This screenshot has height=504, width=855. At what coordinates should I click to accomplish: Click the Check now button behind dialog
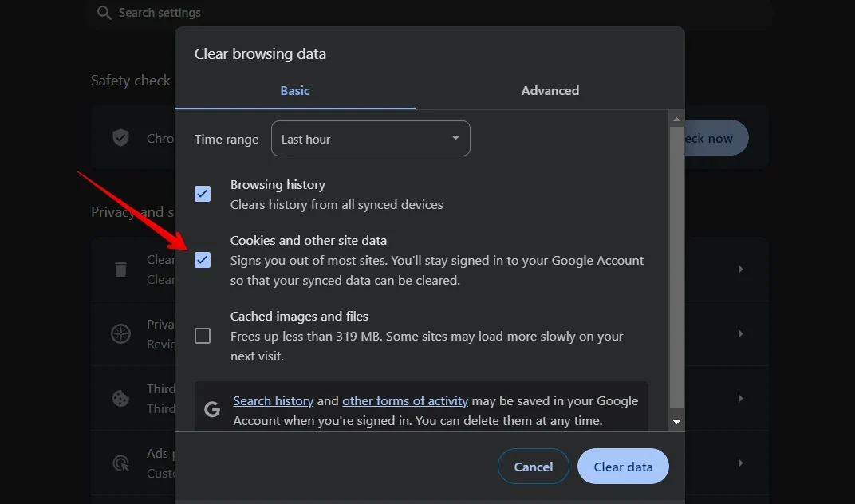click(x=716, y=137)
